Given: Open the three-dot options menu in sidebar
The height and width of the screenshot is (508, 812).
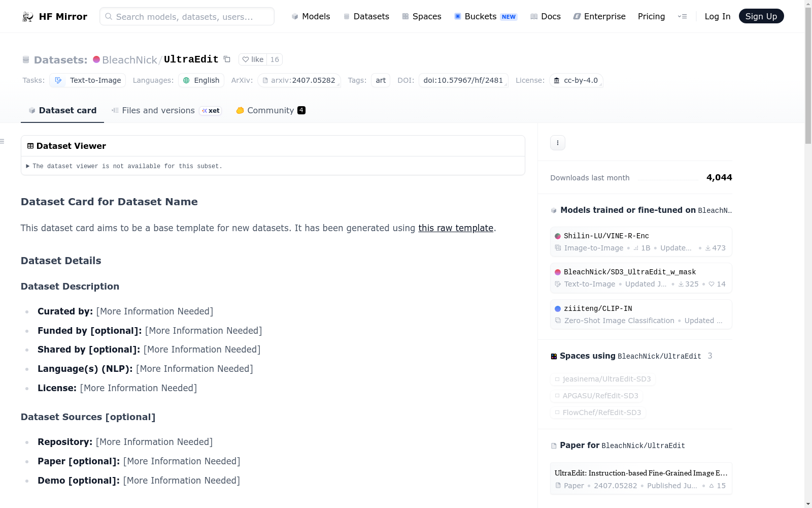Looking at the screenshot, I should tap(558, 143).
